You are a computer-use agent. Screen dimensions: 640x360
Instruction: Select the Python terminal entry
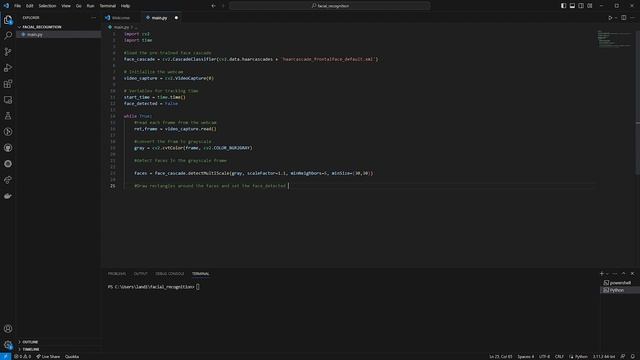[x=620, y=290]
